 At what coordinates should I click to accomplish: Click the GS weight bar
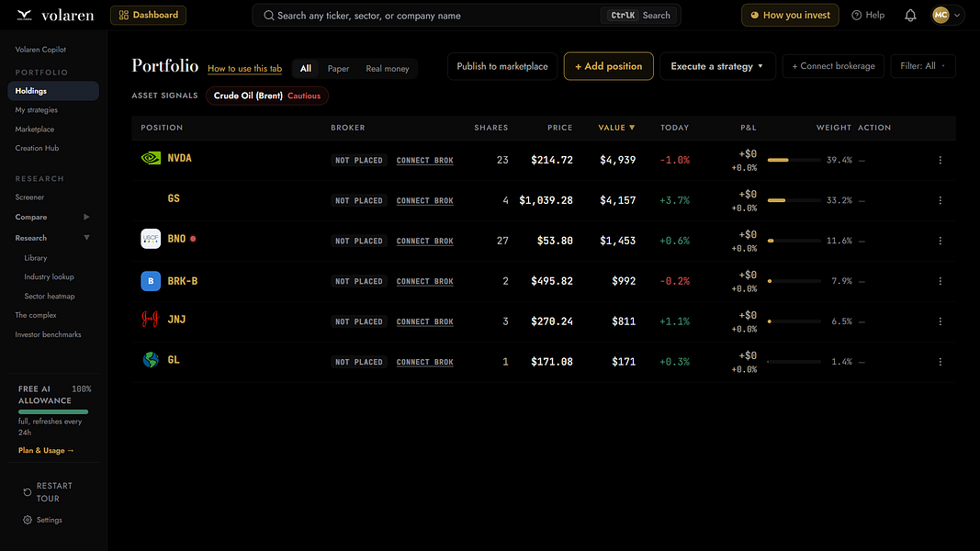tap(794, 200)
